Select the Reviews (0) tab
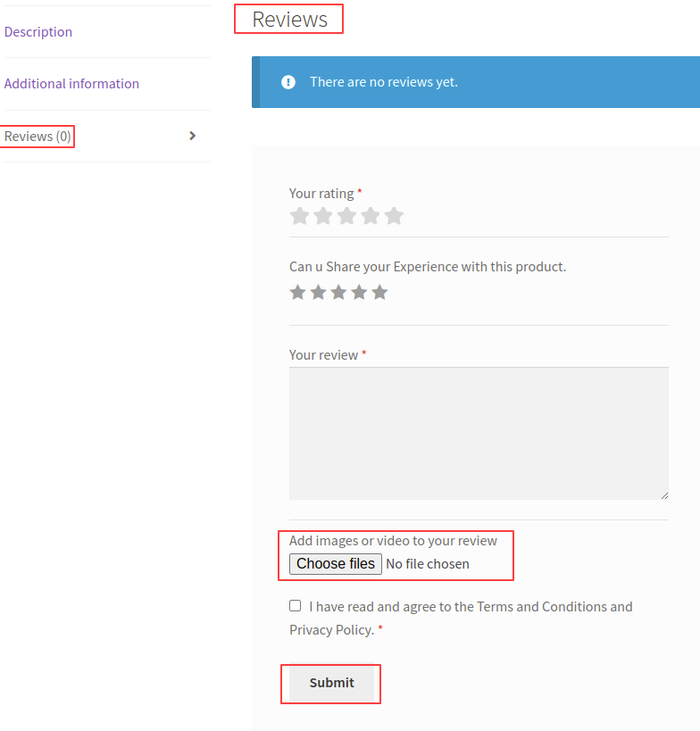 pyautogui.click(x=37, y=137)
